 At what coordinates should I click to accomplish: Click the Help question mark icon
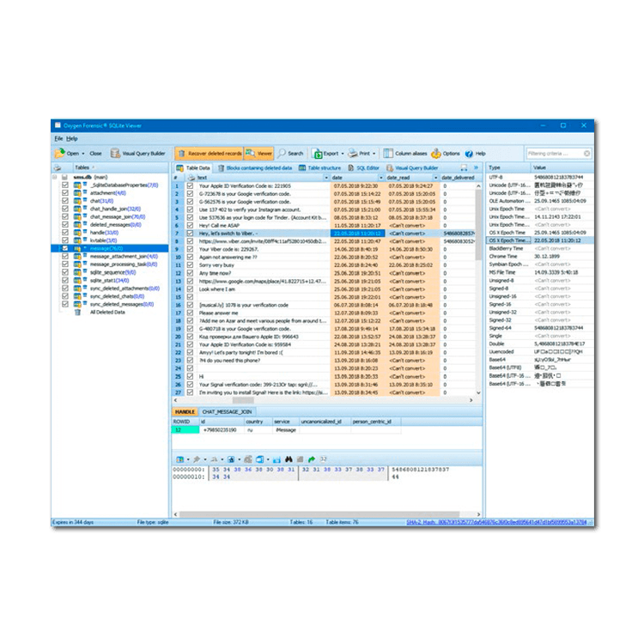coord(470,154)
